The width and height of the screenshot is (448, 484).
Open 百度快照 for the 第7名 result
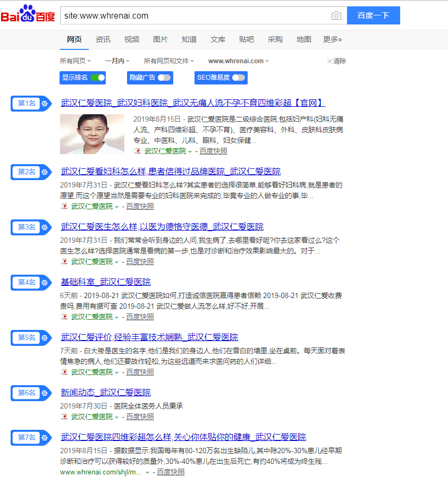point(171,472)
